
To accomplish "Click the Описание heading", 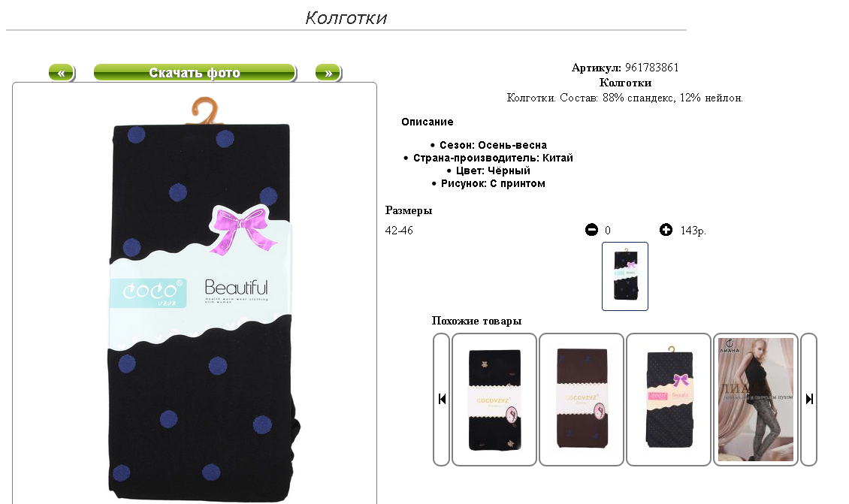I will pyautogui.click(x=428, y=122).
